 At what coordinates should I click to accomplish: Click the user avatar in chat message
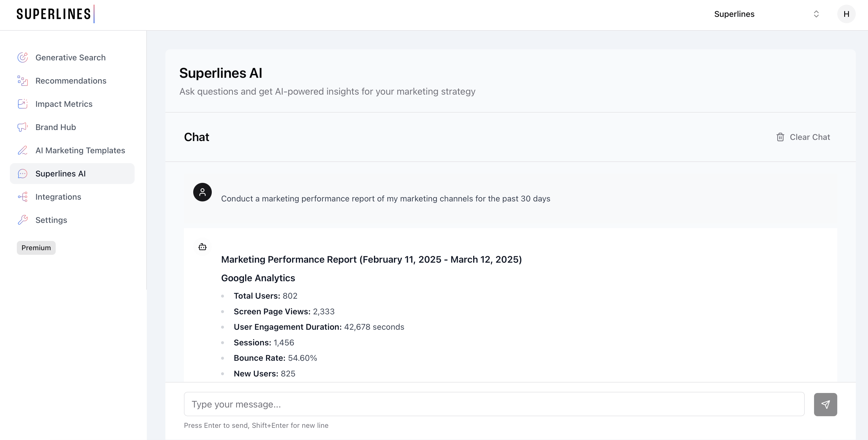tap(202, 192)
